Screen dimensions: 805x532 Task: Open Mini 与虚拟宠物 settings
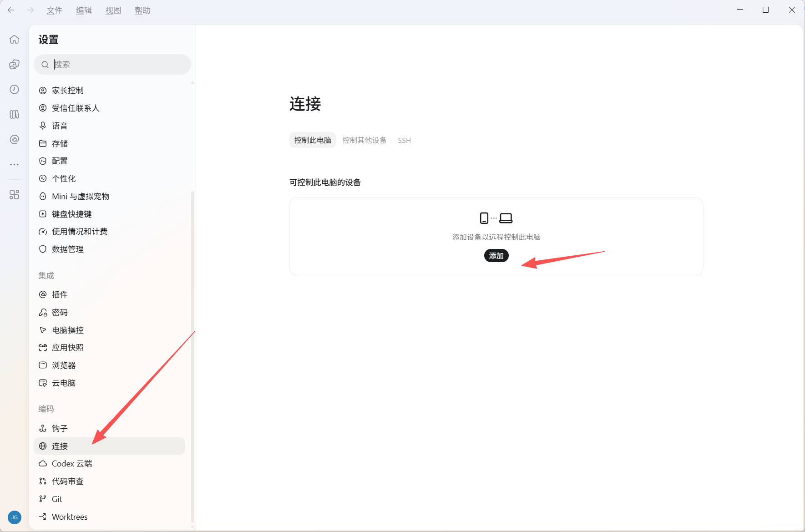pos(109,196)
